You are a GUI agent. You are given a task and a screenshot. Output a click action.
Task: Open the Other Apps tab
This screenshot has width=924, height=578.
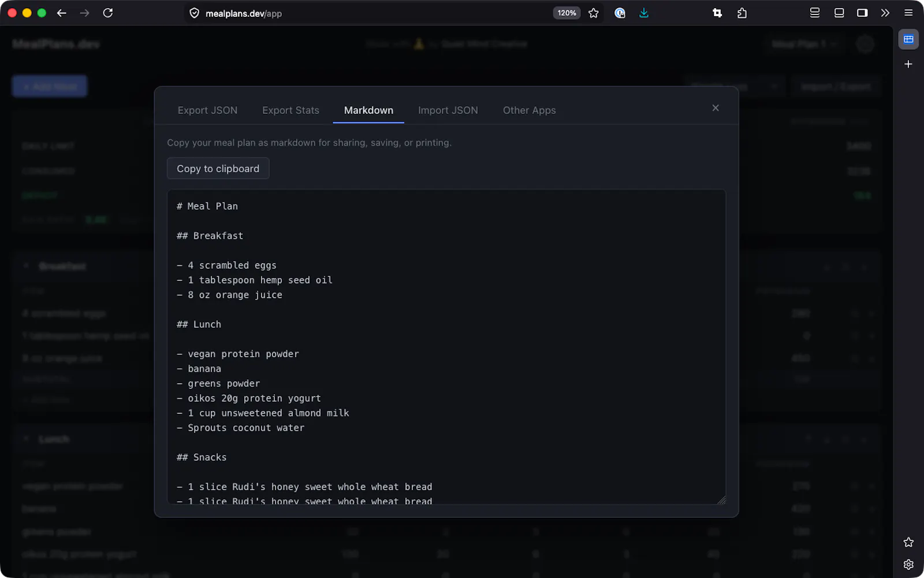click(529, 110)
